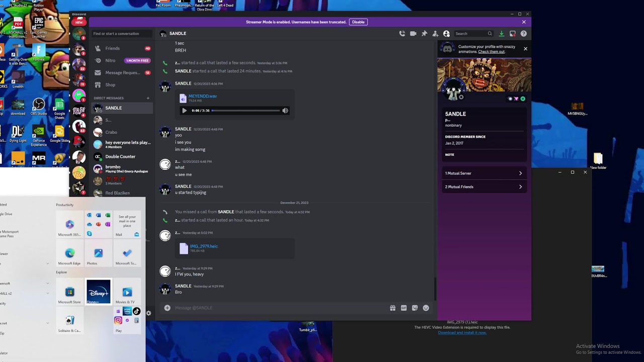The image size is (644, 362).
Task: Expand 2 Mutual Friends
Action: [x=484, y=187]
